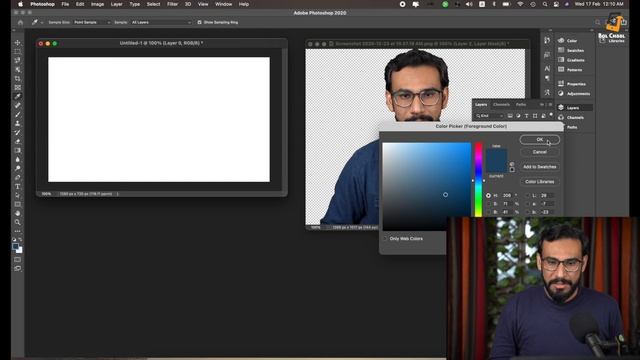Click the Wi-Fi status icon
640x360 pixels.
tap(520, 4)
